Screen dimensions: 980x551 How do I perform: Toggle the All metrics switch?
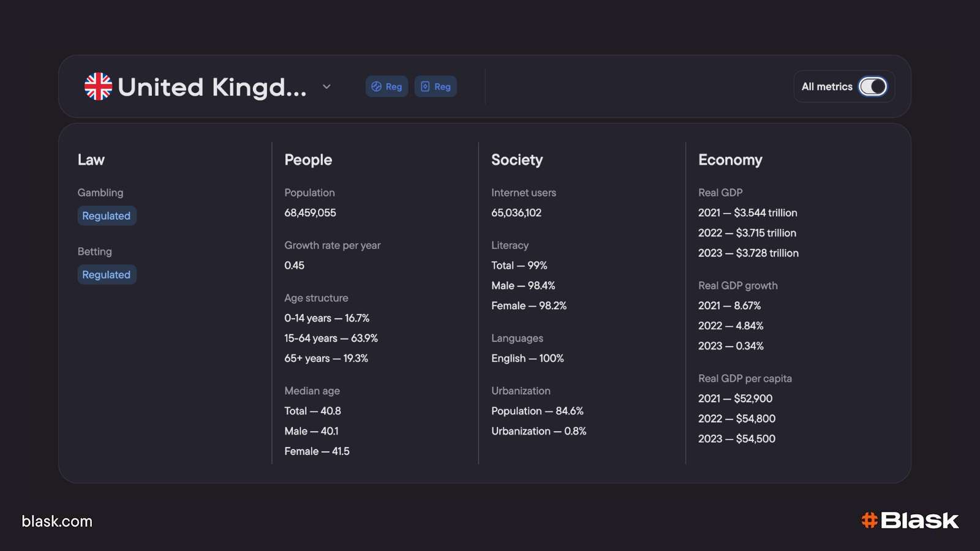[x=873, y=86]
